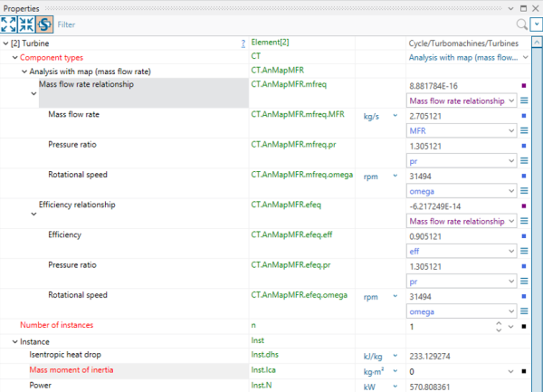Open kJ/kg unit dropdown for Isentropic heat drop
The width and height of the screenshot is (543, 392).
coord(395,356)
